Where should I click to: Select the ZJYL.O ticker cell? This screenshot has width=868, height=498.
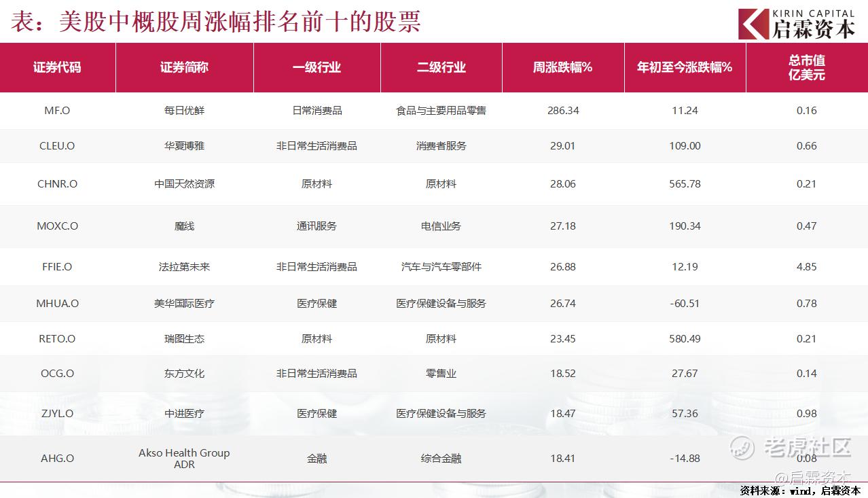(57, 413)
